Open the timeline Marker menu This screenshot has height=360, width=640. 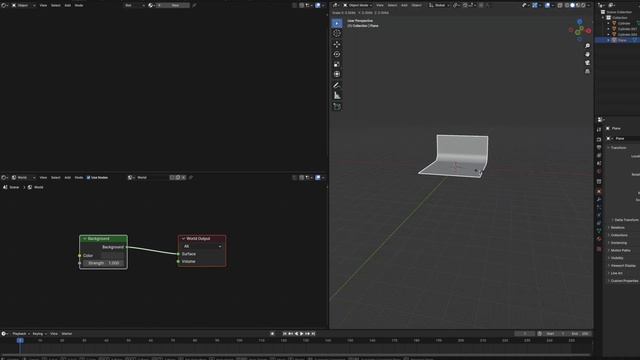(x=67, y=333)
